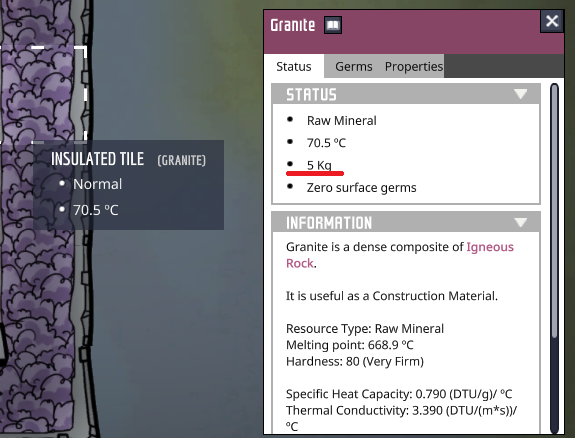575x438 pixels.
Task: Click the 70.5 °C status line
Action: (x=326, y=143)
